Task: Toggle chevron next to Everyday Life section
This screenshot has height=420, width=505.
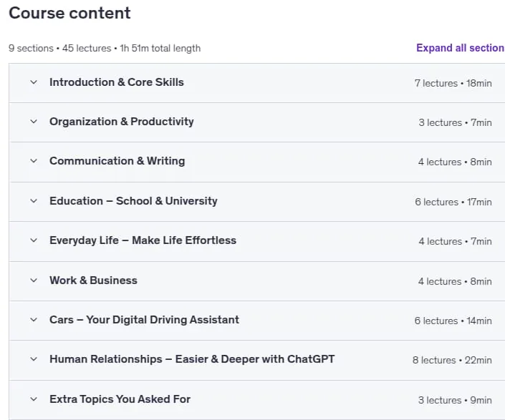Action: [34, 240]
